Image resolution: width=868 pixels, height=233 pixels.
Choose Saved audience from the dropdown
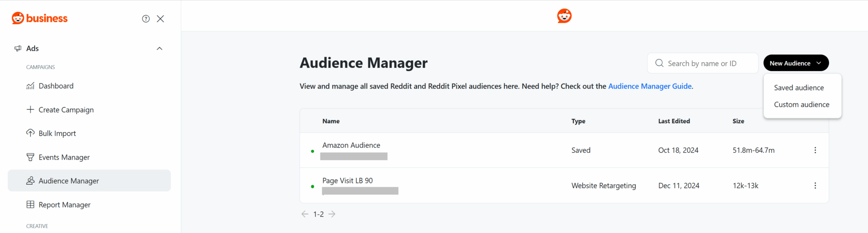[x=799, y=88]
